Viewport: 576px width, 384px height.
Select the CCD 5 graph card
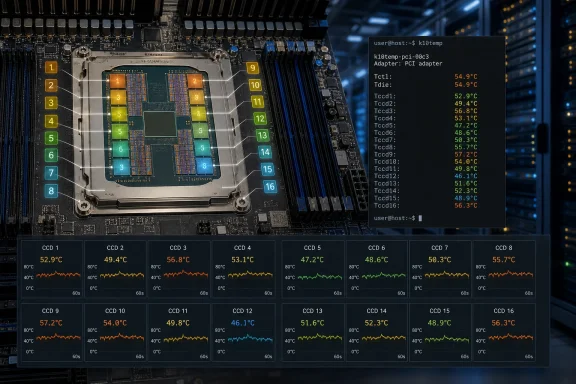click(313, 269)
